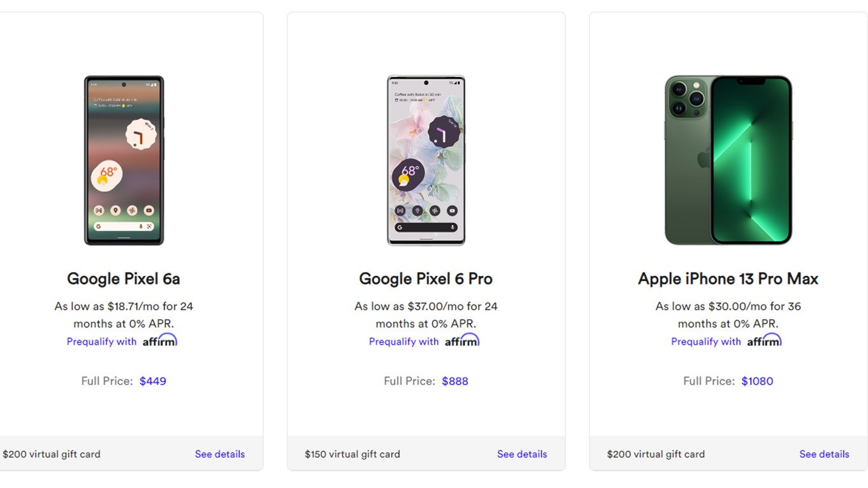Open Prequalify with link for iPhone 13 Pro Max

coord(706,341)
